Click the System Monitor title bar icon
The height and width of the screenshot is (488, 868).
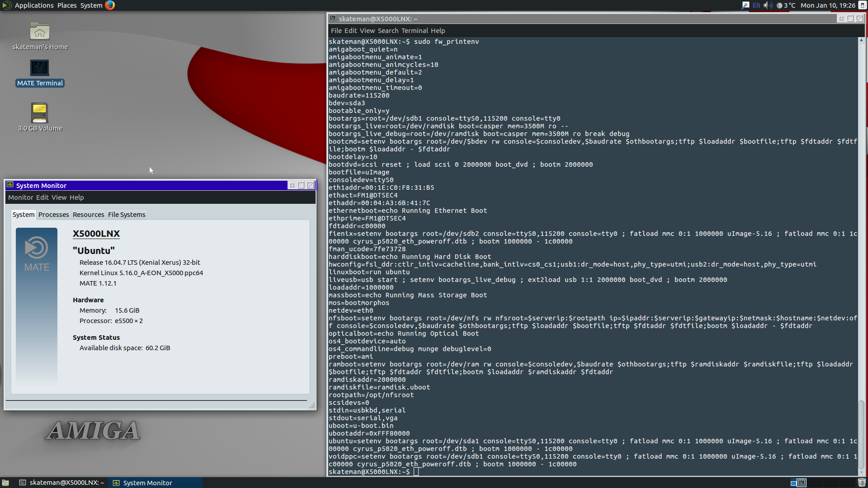10,185
